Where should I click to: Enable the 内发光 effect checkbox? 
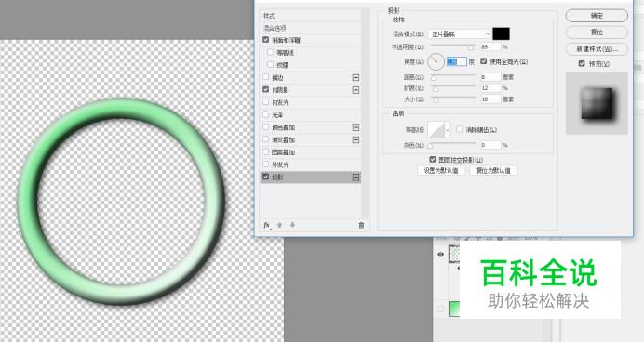pyautogui.click(x=266, y=102)
